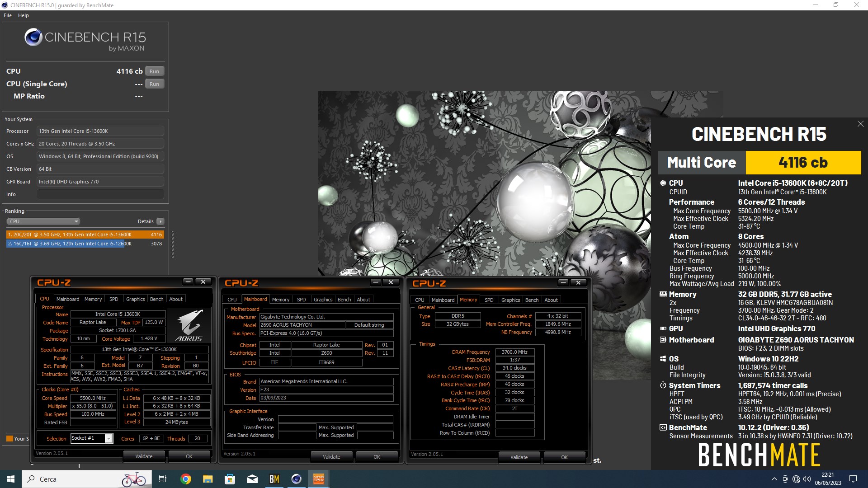Screen dimensions: 868x488
Task: Click the Multi Core 4116 cb score
Action: tap(803, 162)
